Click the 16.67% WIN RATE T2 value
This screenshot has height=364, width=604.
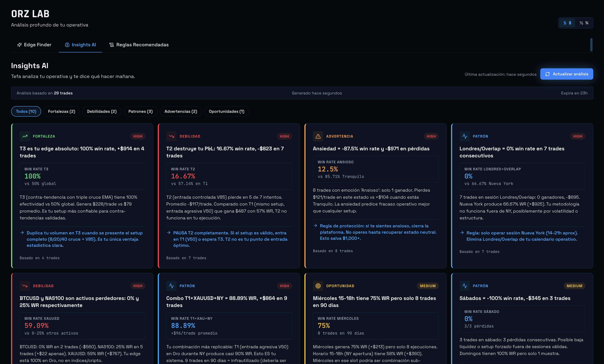(x=183, y=176)
